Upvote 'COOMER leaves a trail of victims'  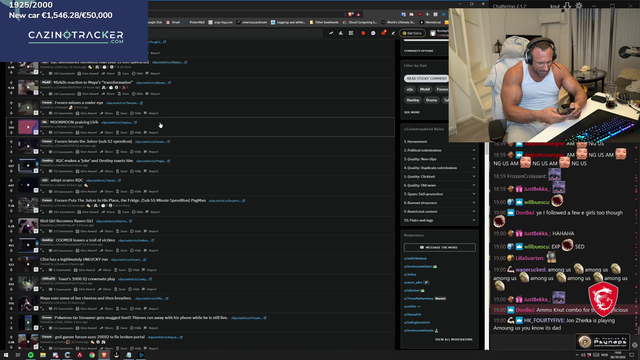(11, 240)
